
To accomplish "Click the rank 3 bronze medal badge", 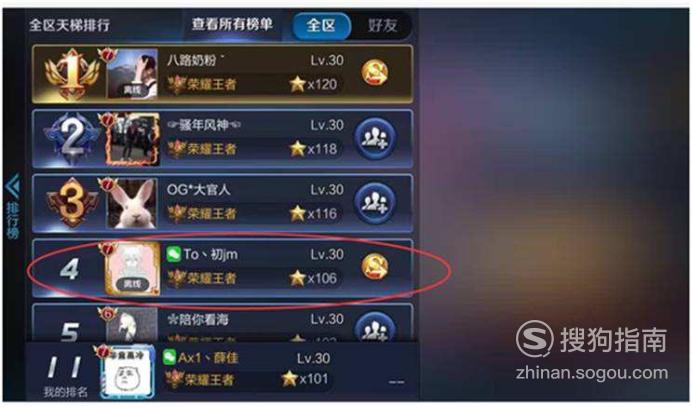I will pos(72,203).
